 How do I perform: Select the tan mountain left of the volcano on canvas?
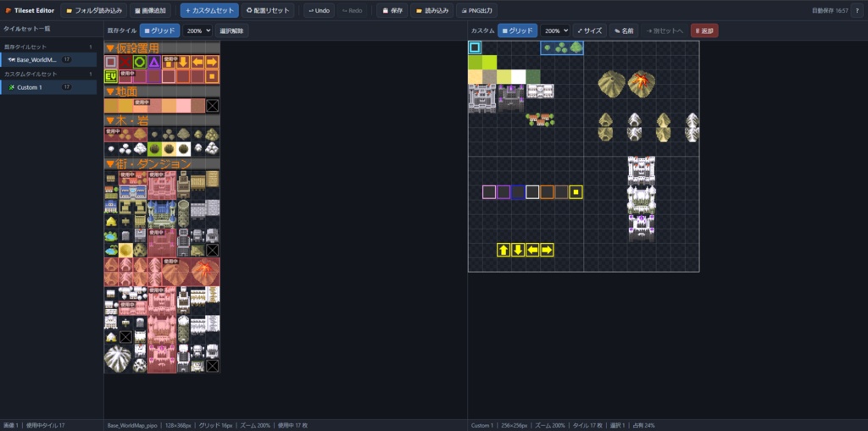click(612, 84)
